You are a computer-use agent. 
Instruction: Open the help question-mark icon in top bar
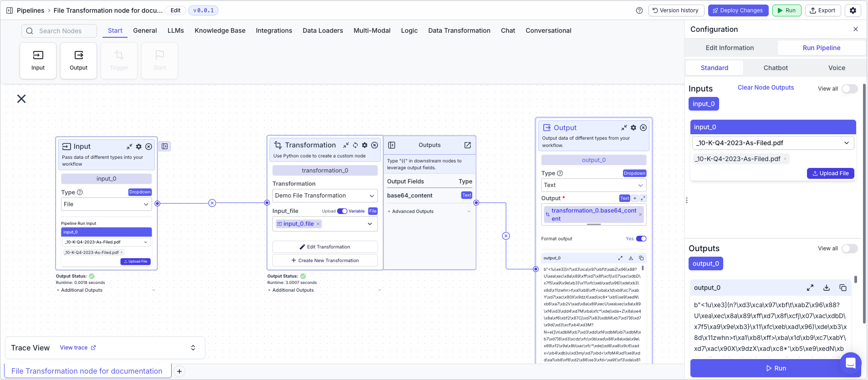[639, 10]
